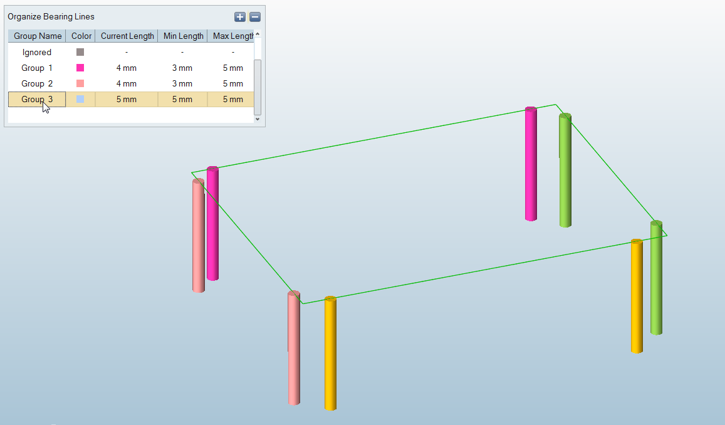
Task: Click the Min Length column header
Action: pos(183,36)
